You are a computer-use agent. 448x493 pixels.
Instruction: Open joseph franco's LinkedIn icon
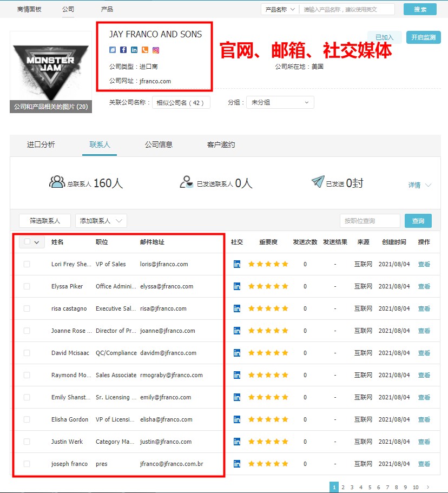(x=237, y=463)
